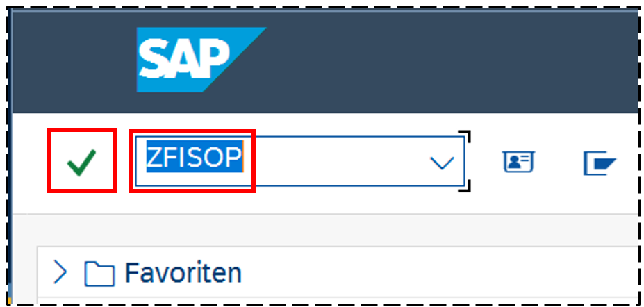Click the blue person ID card icon
The width and height of the screenshot is (644, 307).
(x=519, y=162)
